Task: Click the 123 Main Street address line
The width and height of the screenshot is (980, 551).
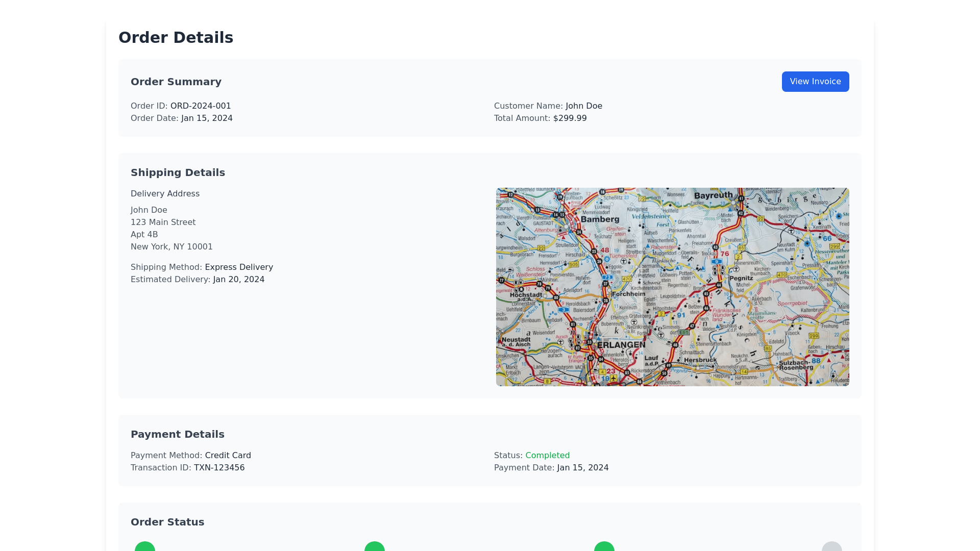Action: coord(163,222)
